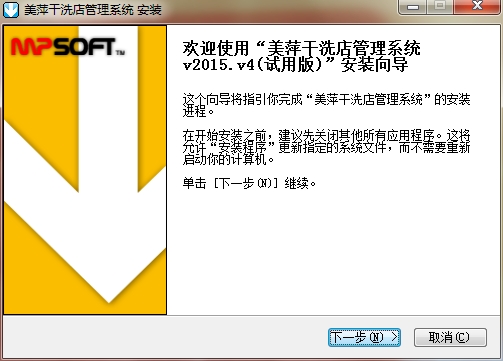Select the paragraph starting 这个向导将指引你
The width and height of the screenshot is (503, 361).
pyautogui.click(x=326, y=105)
